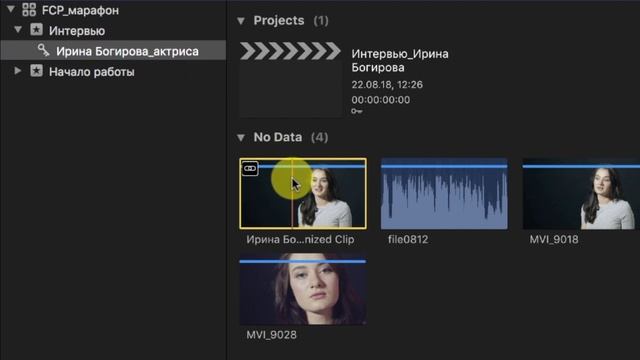Screen dimensions: 640x360
Task: Collapse the Интервью event triangle
Action: [x=18, y=29]
